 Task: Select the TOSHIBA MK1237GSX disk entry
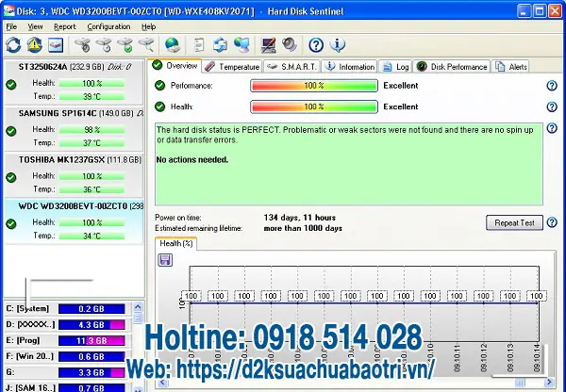[x=74, y=175]
